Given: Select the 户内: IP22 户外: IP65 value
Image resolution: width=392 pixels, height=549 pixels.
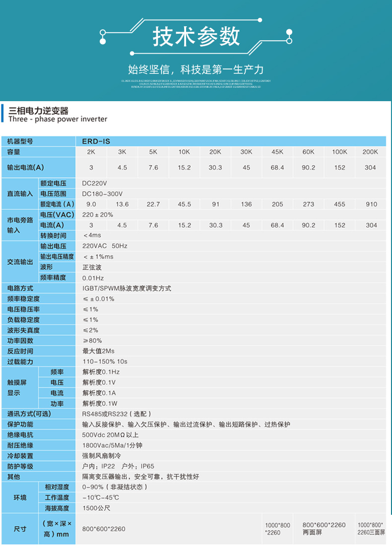Looking at the screenshot, I should [x=118, y=466].
